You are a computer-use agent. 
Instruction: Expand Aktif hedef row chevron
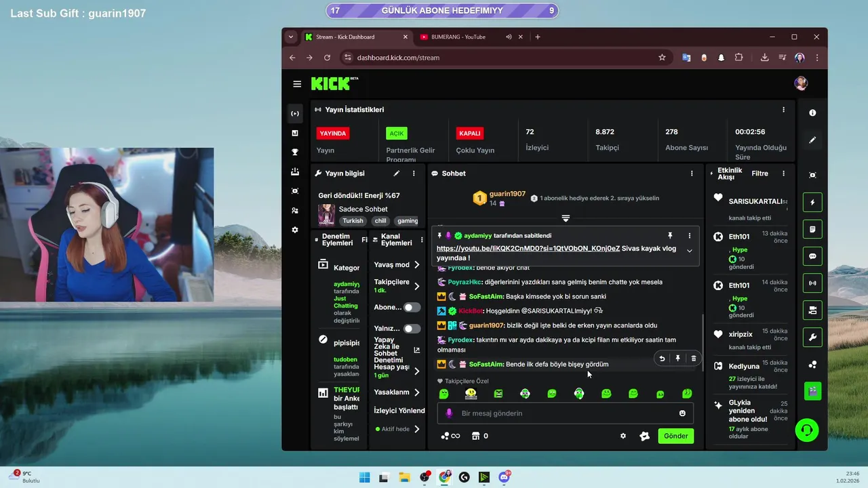coord(416,429)
